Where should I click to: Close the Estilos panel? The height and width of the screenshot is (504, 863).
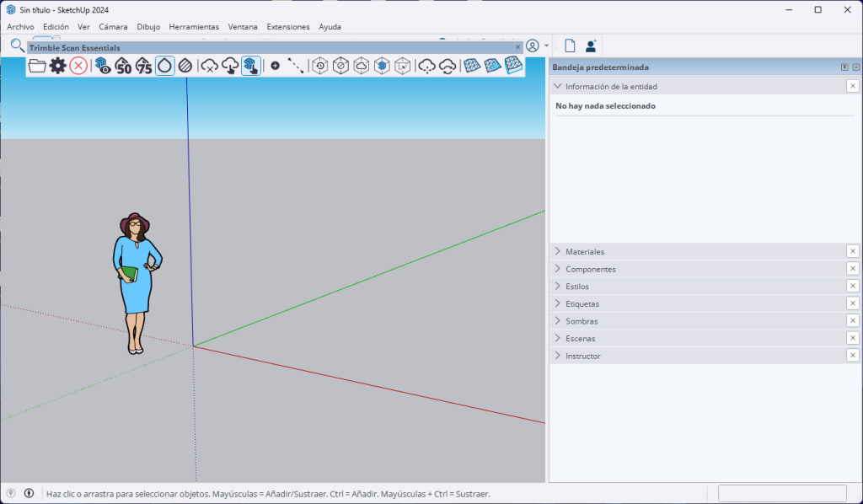[x=853, y=286]
